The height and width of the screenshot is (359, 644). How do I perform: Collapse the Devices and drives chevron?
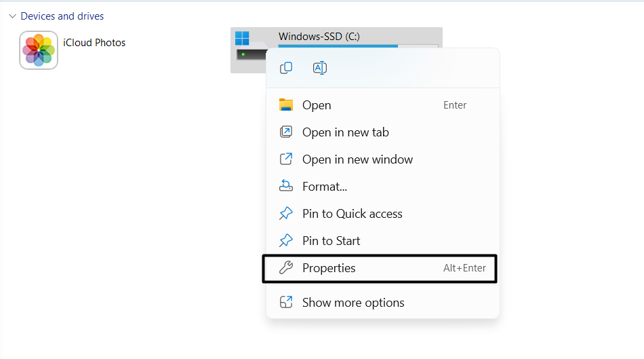click(12, 16)
